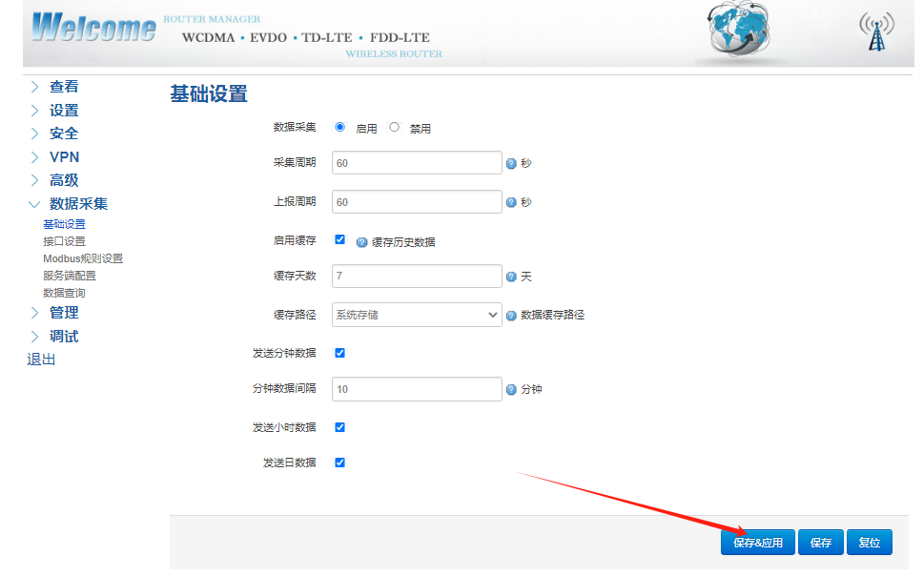Open 数据查询 submenu item
Viewport: 924px width, 576px height.
point(64,293)
